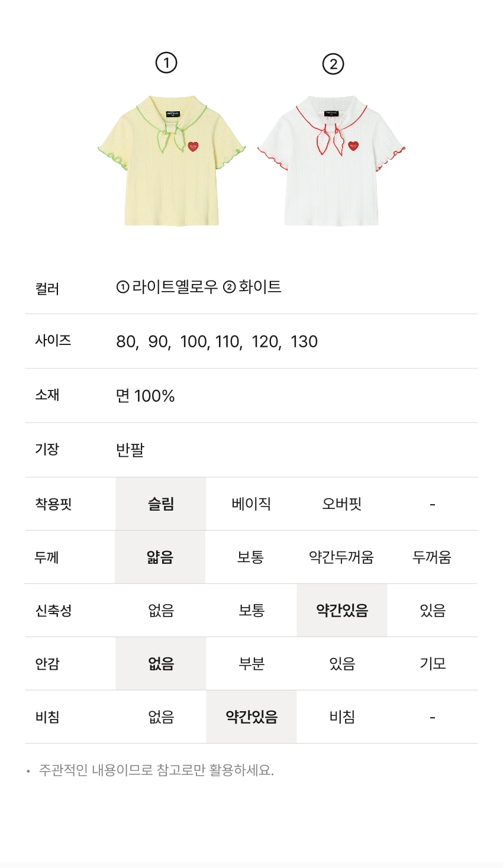503x868 pixels.
Task: Select 기모 in the lining row
Action: (x=433, y=664)
